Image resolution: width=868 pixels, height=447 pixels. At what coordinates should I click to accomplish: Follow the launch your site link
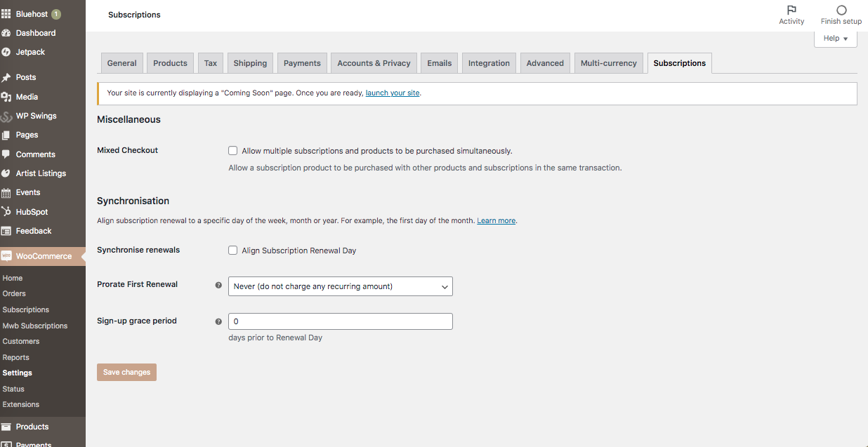[x=393, y=93]
